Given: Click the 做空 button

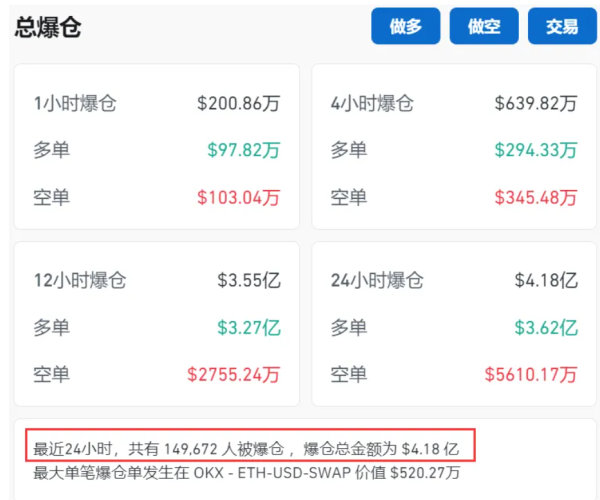Looking at the screenshot, I should (x=484, y=26).
